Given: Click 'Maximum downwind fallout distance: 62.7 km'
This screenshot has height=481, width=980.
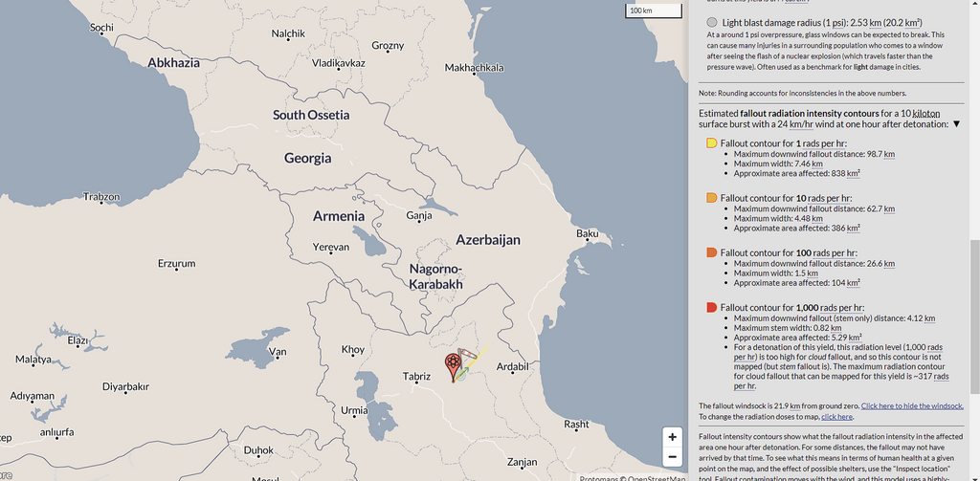Looking at the screenshot, I should [x=814, y=208].
